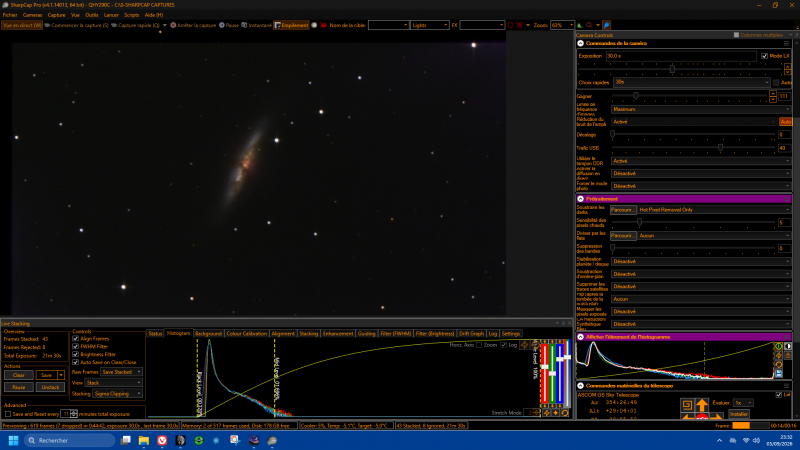Toggle the Auto exposure checkbox
This screenshot has height=450, width=800.
pyautogui.click(x=776, y=82)
